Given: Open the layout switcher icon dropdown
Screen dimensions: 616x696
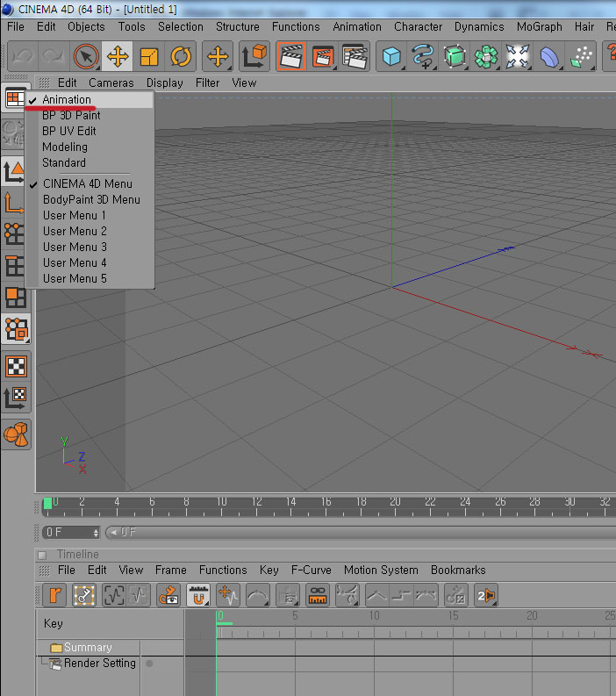Looking at the screenshot, I should pyautogui.click(x=15, y=98).
